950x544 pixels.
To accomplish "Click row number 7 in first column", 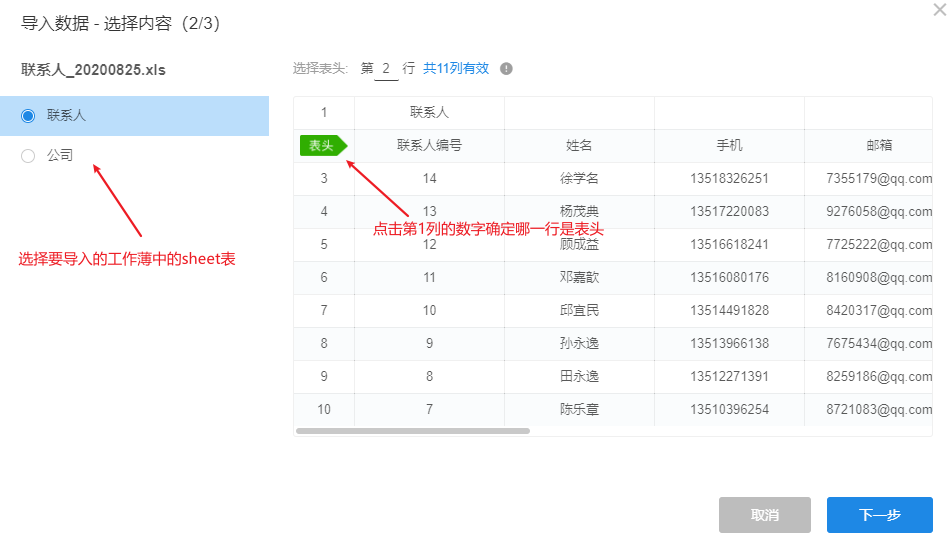I will point(324,311).
